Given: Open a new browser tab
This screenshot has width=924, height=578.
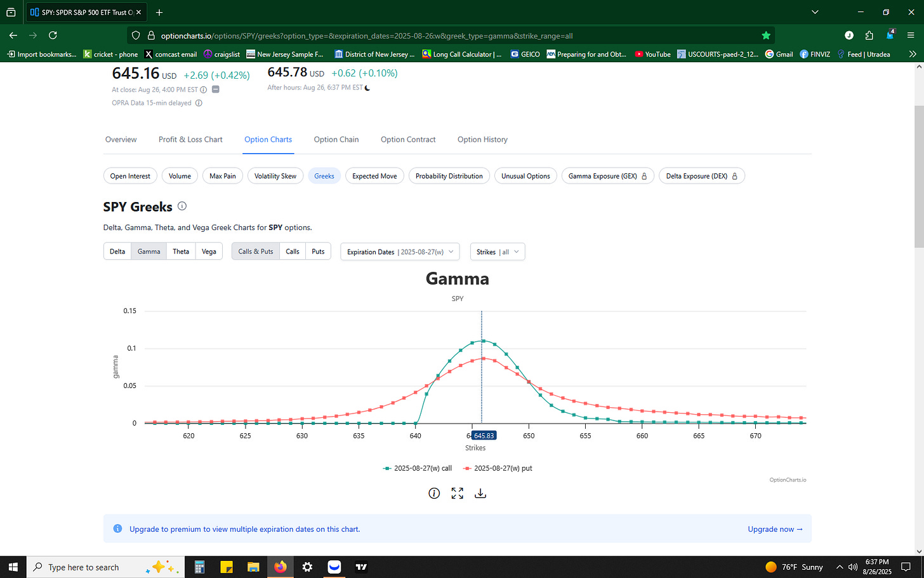Looking at the screenshot, I should [x=159, y=12].
